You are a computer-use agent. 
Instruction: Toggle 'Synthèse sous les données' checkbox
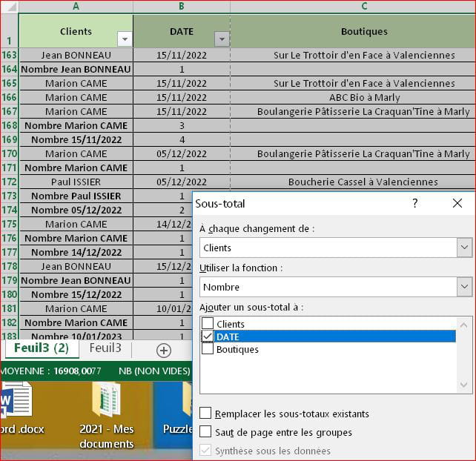(x=205, y=450)
